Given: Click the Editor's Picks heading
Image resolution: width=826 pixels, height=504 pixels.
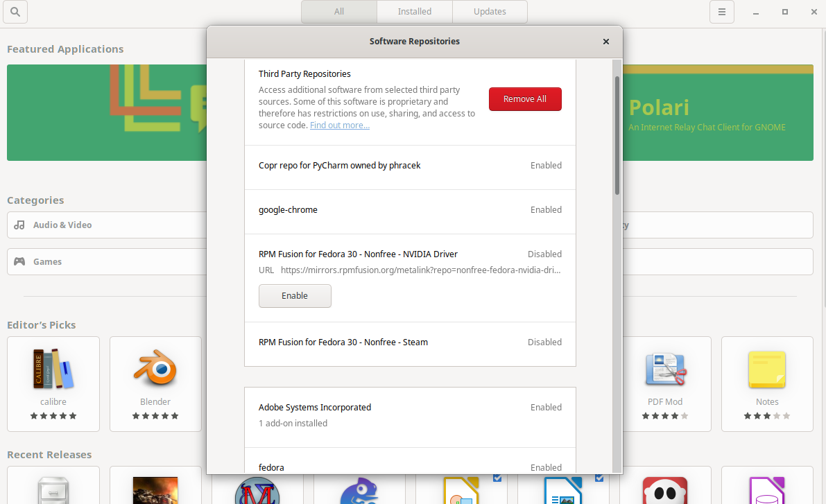Looking at the screenshot, I should click(41, 325).
